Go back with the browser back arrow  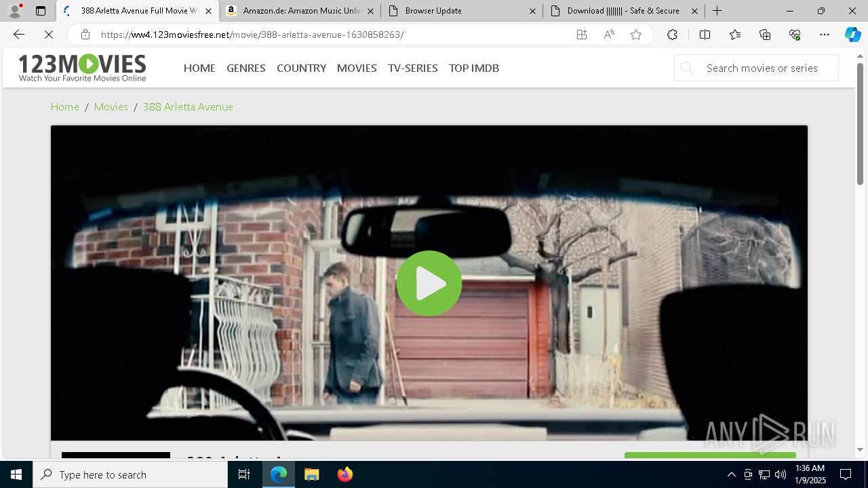click(19, 35)
